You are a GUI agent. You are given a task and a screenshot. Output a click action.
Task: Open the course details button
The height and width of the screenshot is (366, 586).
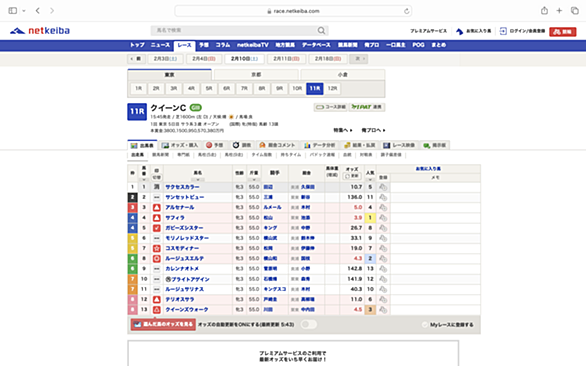330,107
